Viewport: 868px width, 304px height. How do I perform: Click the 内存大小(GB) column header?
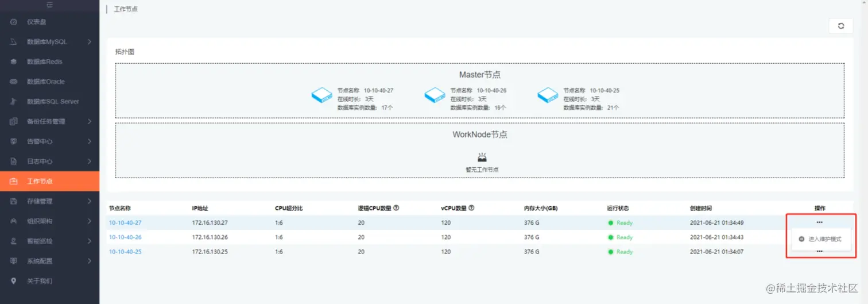[541, 208]
